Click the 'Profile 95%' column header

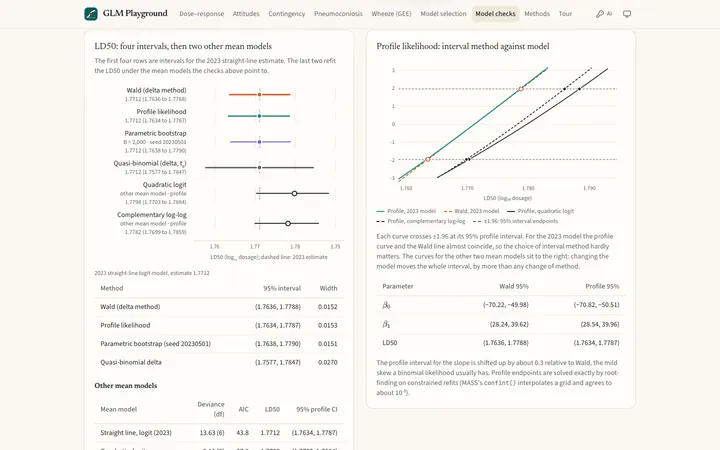[602, 286]
